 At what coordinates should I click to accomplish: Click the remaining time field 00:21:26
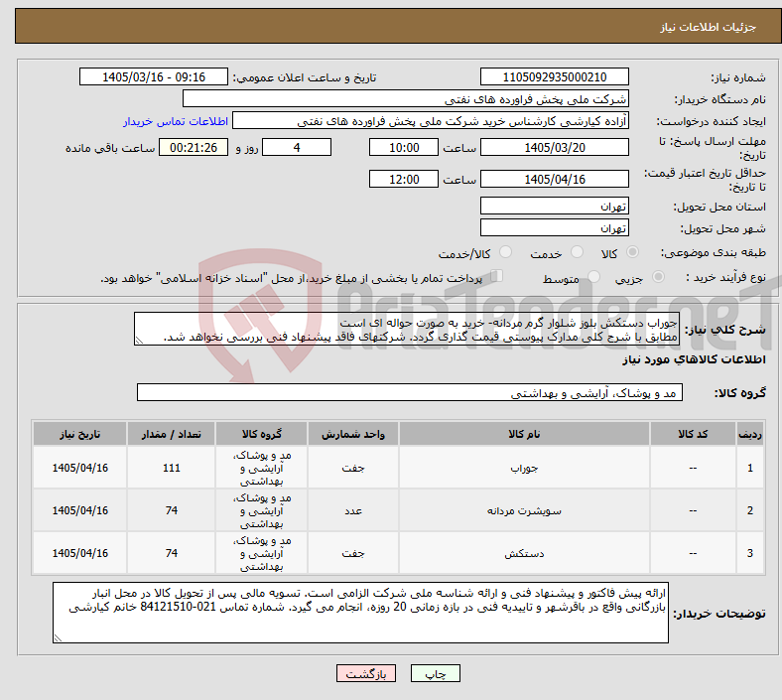[194, 147]
